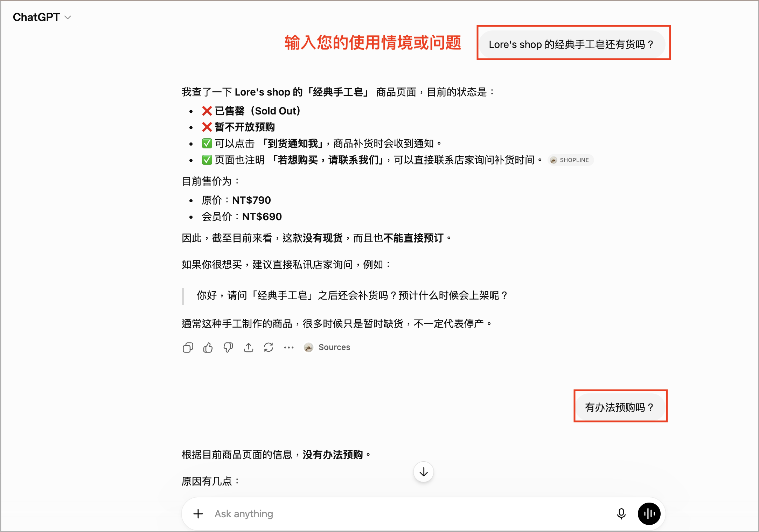
Task: Open the SHOPLINE citation chip
Action: [x=571, y=160]
